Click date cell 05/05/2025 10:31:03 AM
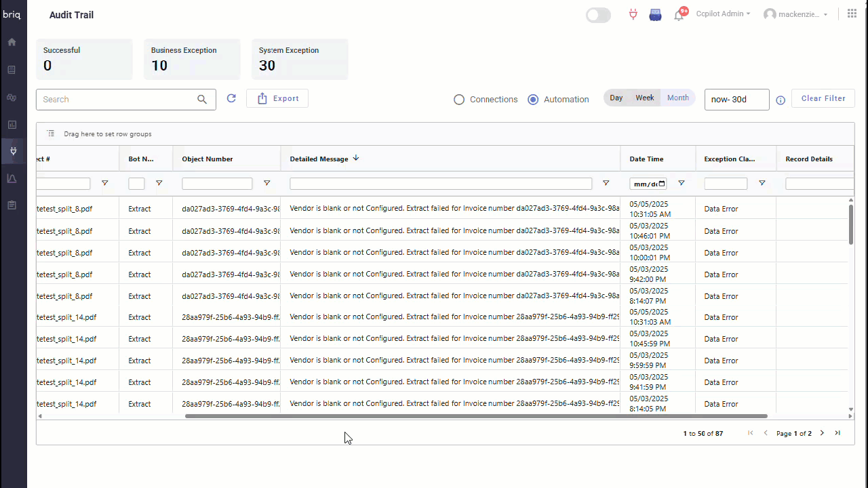Screen dimensions: 868x488 pos(650,317)
